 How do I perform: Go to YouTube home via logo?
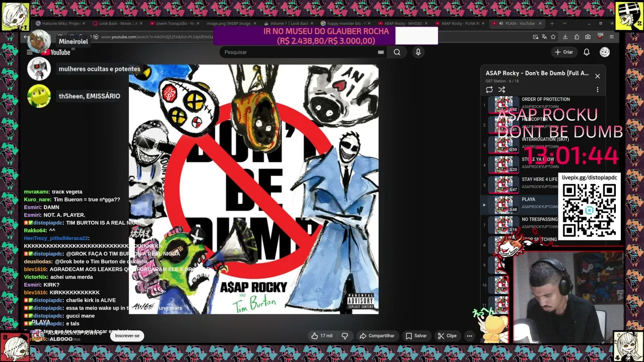pos(56,52)
